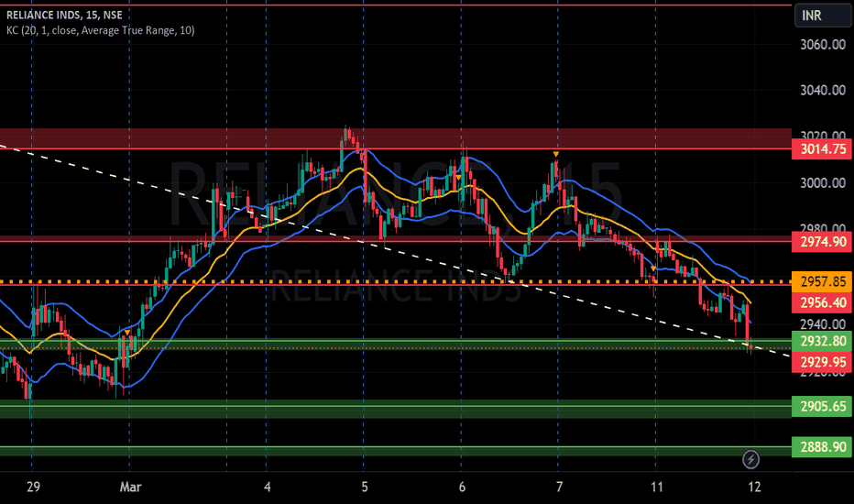
Task: Click the orange marker above day 7 peak
Action: point(555,155)
